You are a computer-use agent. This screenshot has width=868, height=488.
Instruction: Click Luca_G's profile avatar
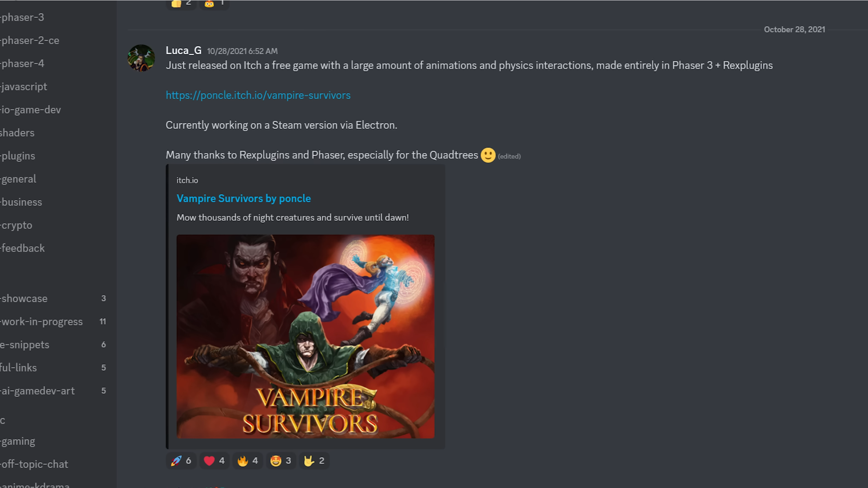(141, 58)
